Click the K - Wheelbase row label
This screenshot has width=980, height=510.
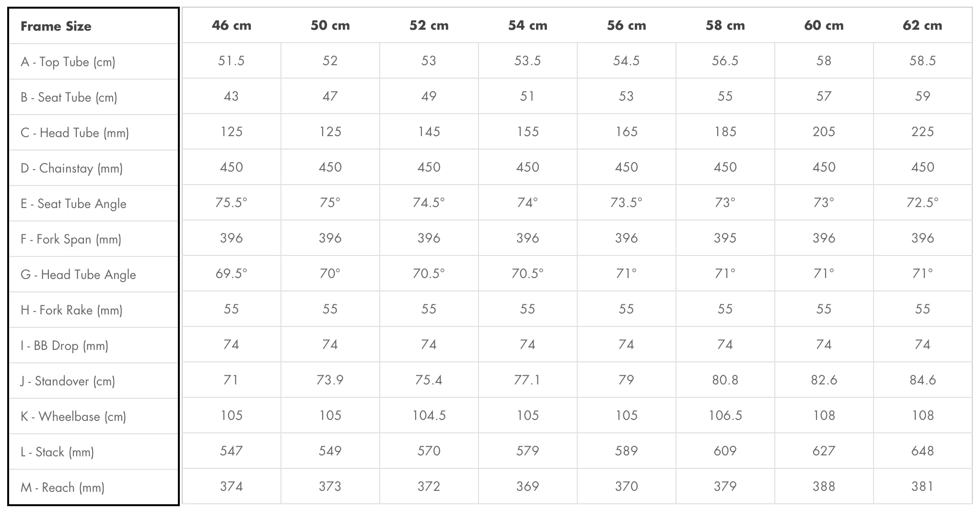[73, 417]
